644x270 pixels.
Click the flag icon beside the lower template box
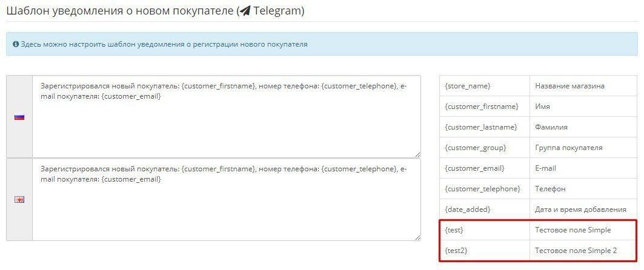point(19,200)
